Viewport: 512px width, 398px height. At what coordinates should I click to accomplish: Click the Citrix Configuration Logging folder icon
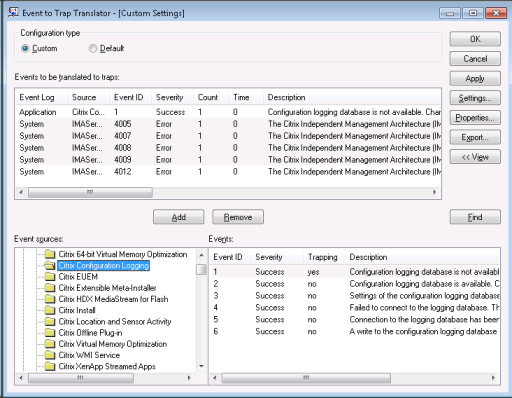(50, 266)
